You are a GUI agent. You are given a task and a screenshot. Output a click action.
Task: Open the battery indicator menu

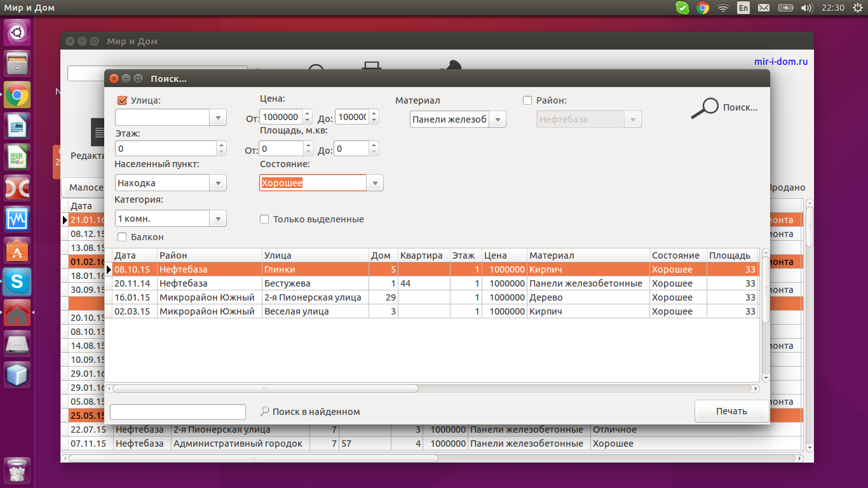pos(785,8)
